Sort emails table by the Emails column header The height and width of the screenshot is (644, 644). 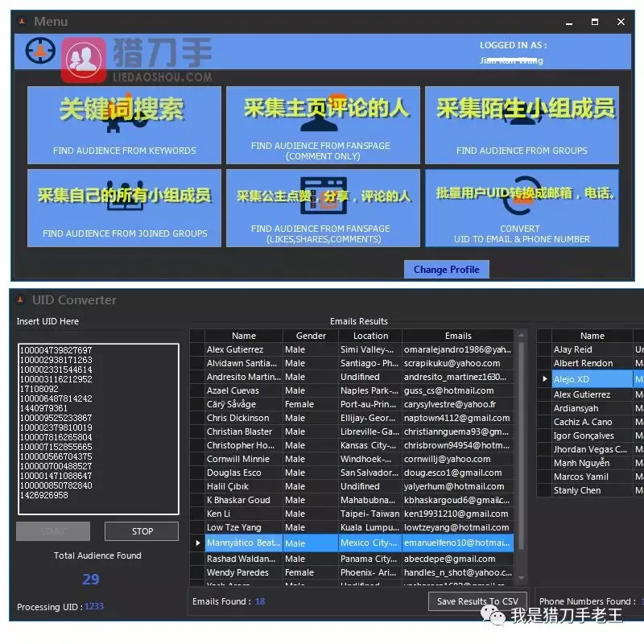point(458,336)
